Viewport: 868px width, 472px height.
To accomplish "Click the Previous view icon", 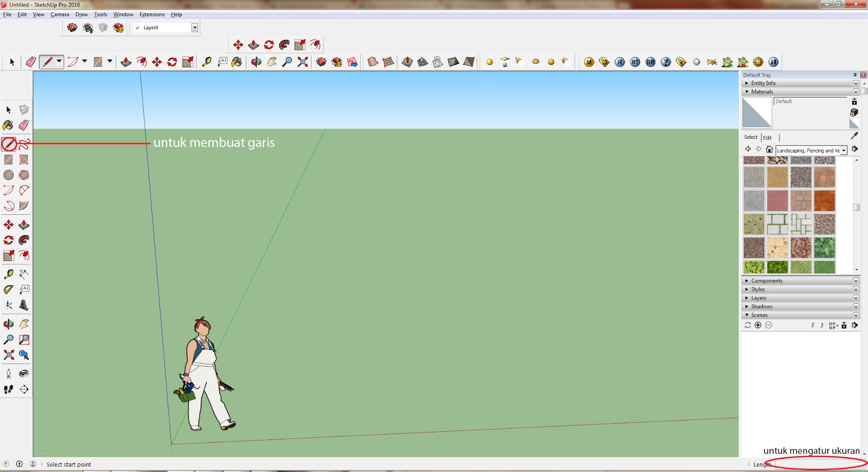I will click(24, 355).
